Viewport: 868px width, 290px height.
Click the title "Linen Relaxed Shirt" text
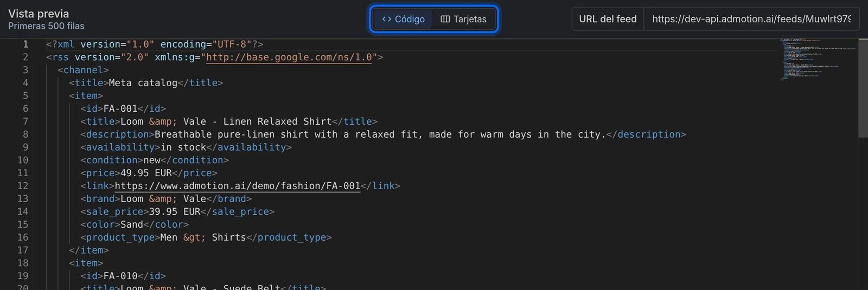pyautogui.click(x=277, y=121)
